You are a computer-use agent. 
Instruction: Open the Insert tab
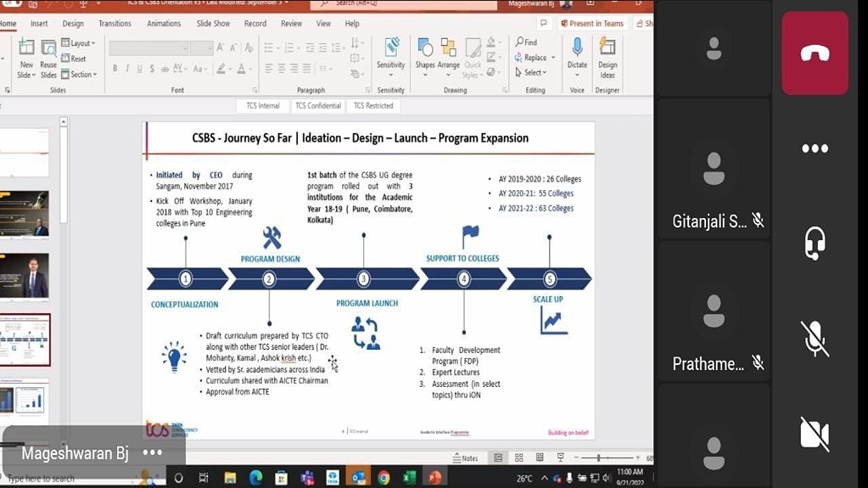point(39,24)
